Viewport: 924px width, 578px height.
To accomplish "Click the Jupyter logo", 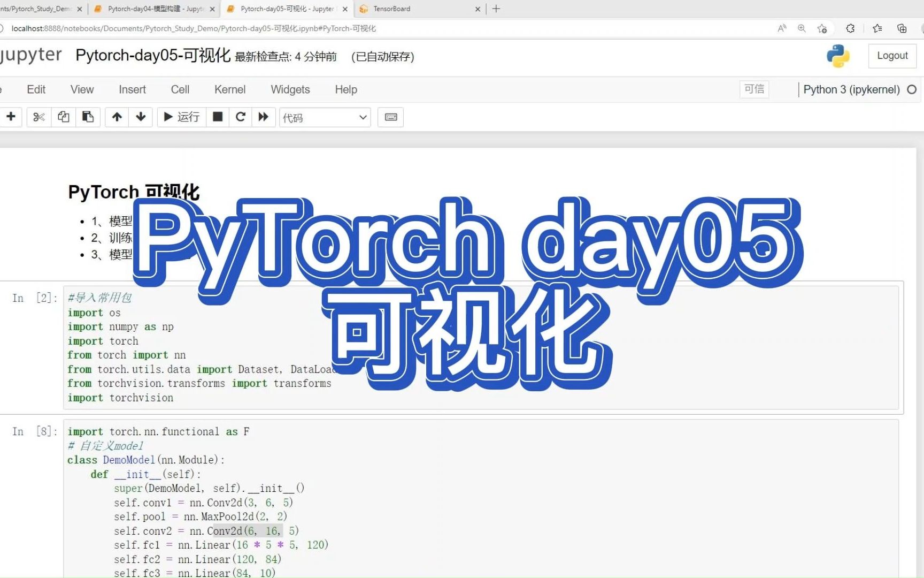I will tap(31, 55).
